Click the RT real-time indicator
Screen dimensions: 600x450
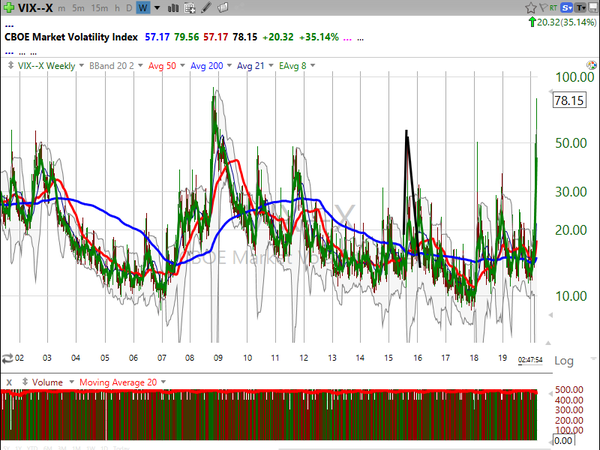[x=553, y=7]
